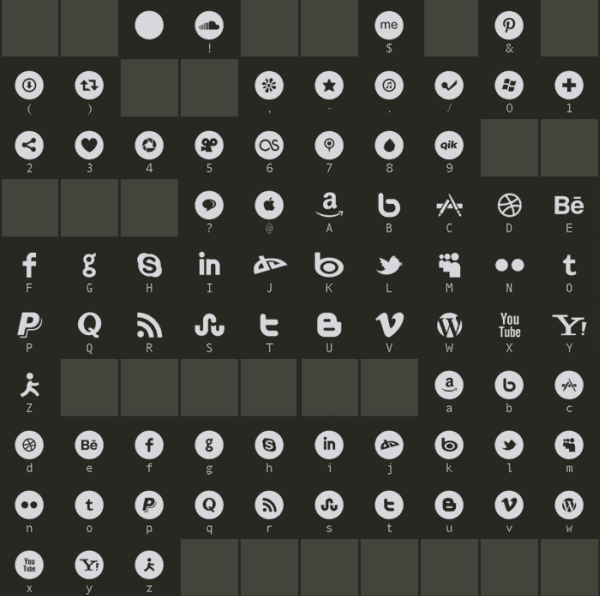Screen dimensions: 600x596
Task: Click the SoundCloud glyph labeled !
Action: click(209, 25)
